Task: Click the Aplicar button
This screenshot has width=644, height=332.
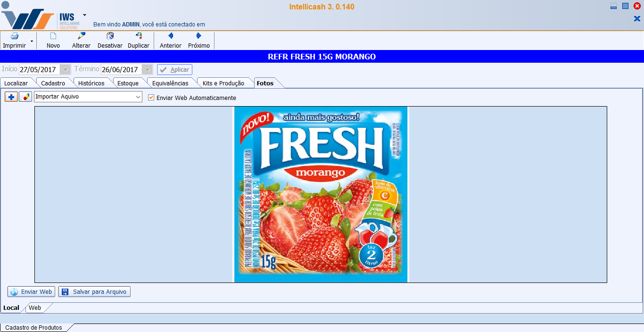Action: click(174, 69)
